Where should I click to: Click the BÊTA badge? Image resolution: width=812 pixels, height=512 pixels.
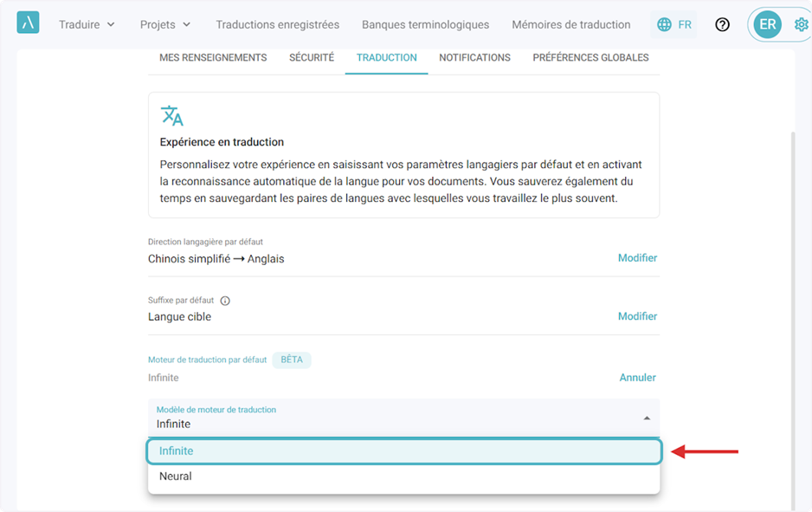click(292, 360)
